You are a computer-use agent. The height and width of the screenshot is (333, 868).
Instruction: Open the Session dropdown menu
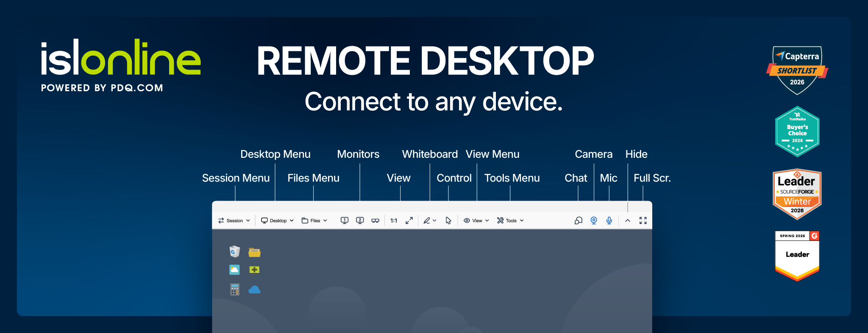pyautogui.click(x=234, y=221)
